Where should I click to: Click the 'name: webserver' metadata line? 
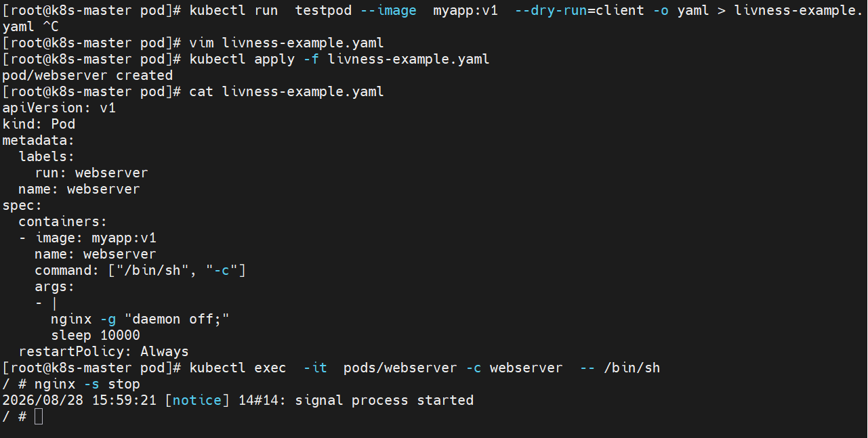(79, 189)
